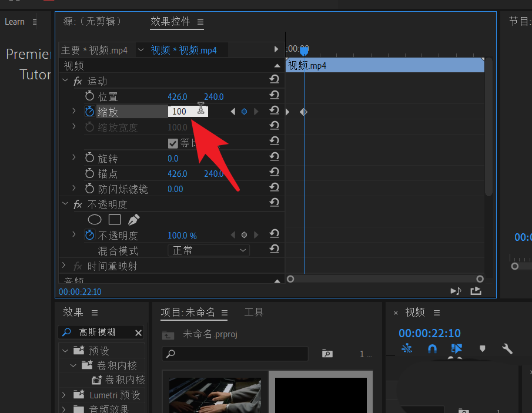532x413 pixels.
Task: Add or remove 不透明度 keyframe
Action: point(245,235)
